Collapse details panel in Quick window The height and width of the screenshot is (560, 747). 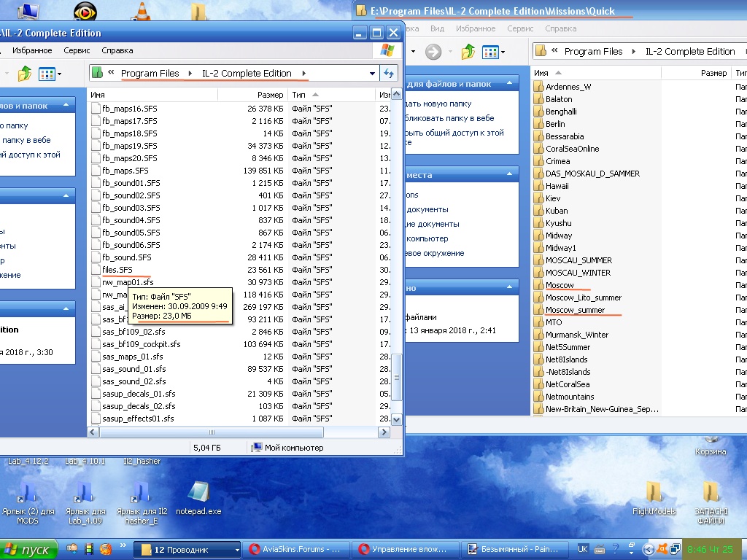pos(509,287)
